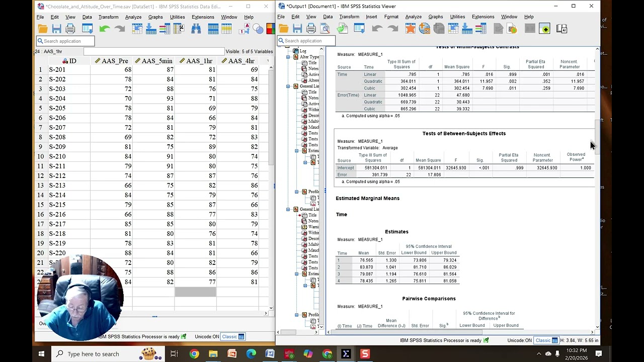Click cell S-205 in the ID column
Image resolution: width=644 pixels, height=362 pixels.
click(x=69, y=108)
